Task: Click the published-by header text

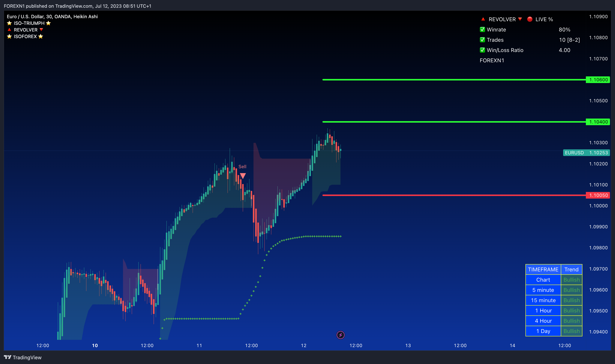Action: point(78,6)
